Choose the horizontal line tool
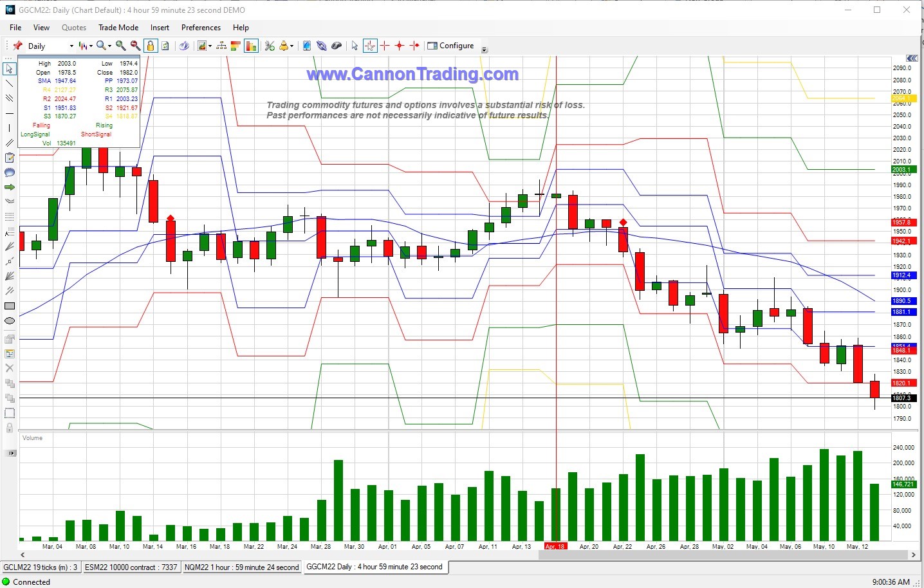The height and width of the screenshot is (588, 924). (x=9, y=113)
